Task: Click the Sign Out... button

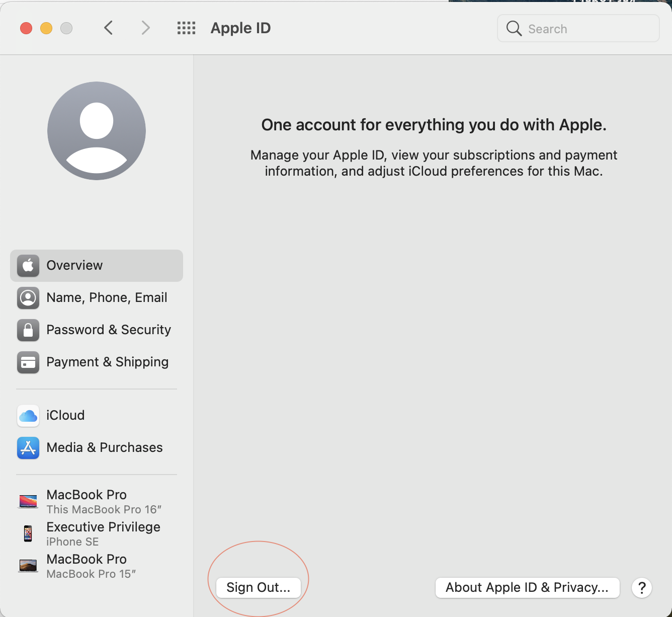Action: pyautogui.click(x=259, y=588)
